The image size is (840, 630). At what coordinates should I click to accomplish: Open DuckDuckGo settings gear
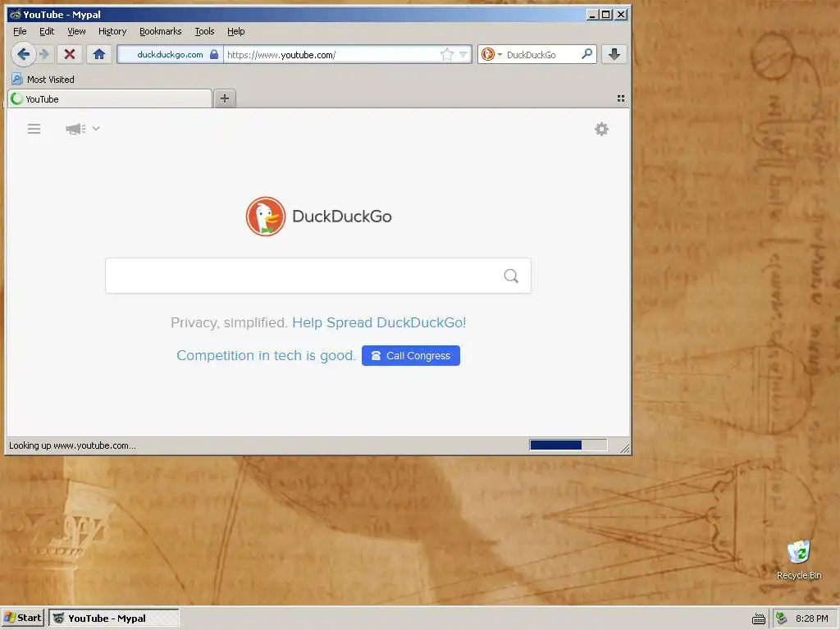tap(601, 129)
